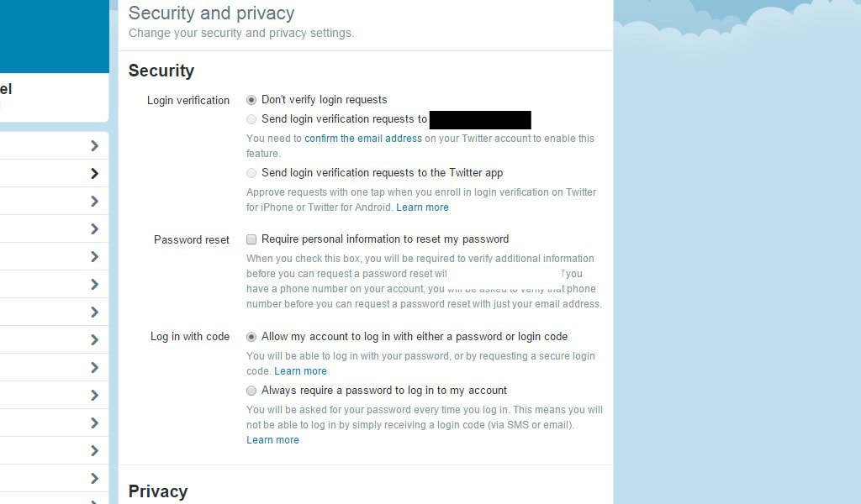The width and height of the screenshot is (861, 504).
Task: Click the bold dark active sidebar chevron
Action: 55,173
